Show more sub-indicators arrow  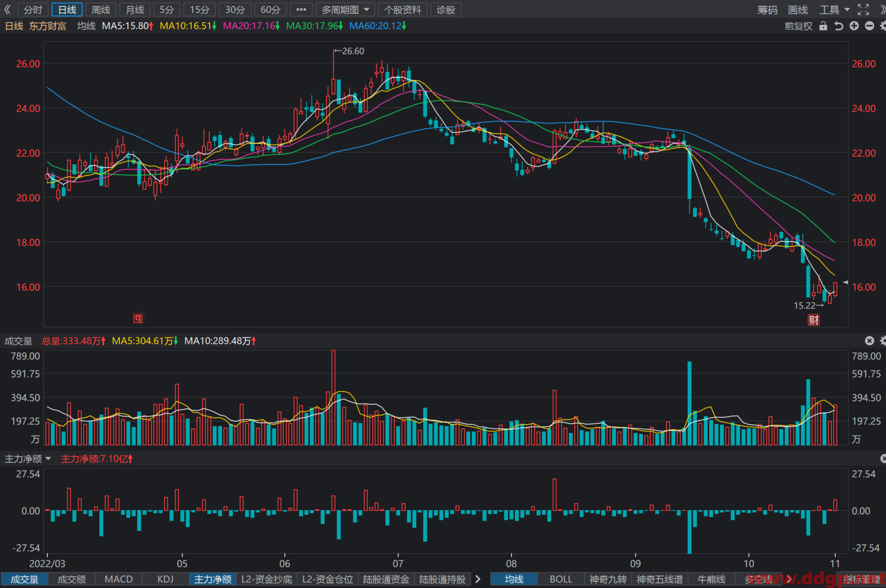click(478, 579)
